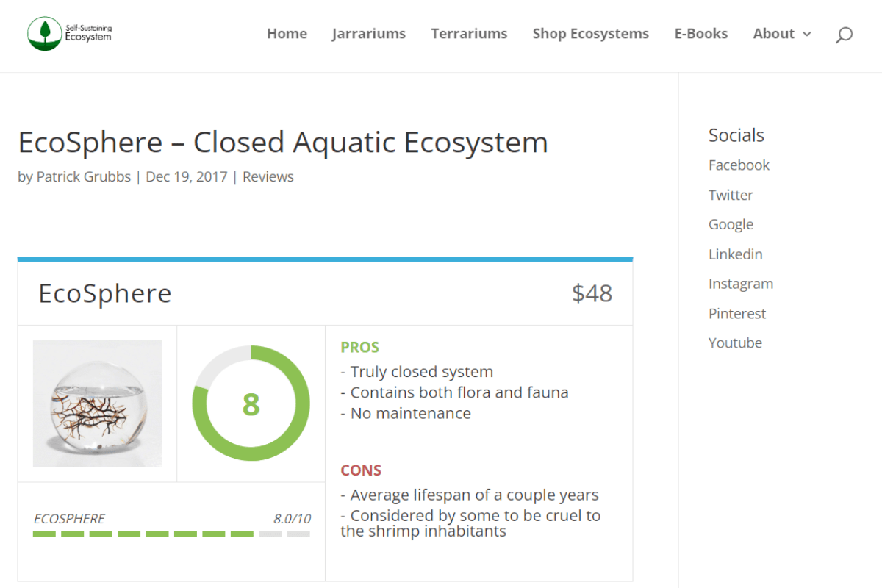Click author name Patrick Grubbs
882x588 pixels.
[83, 177]
